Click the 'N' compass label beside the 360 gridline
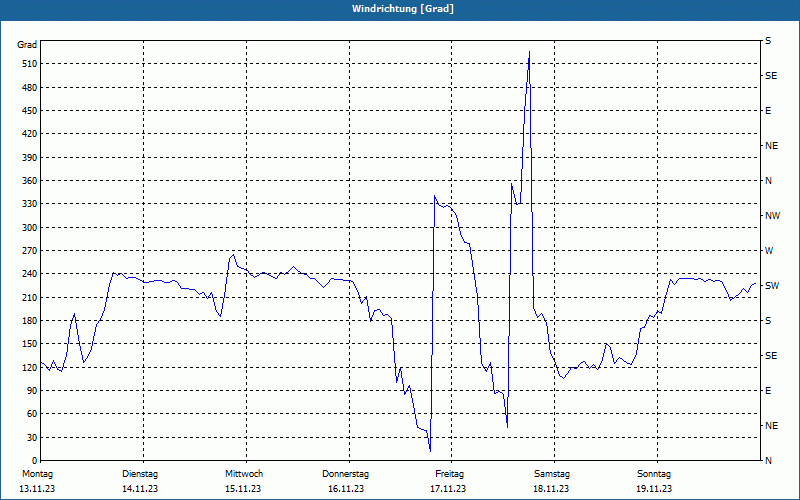Image resolution: width=800 pixels, height=500 pixels. pos(768,181)
